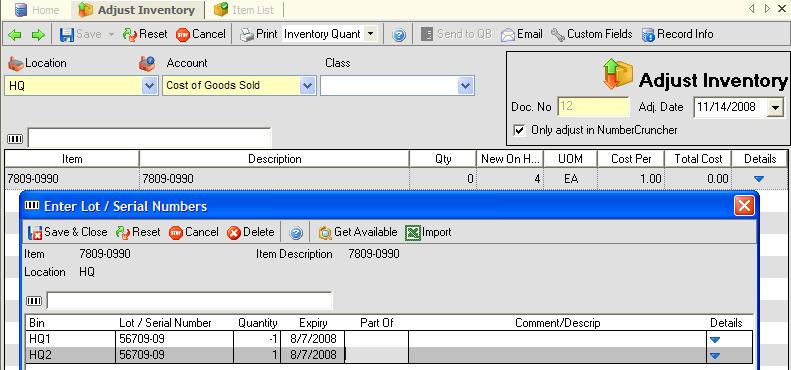Click Delete in the lot/serial dialog
Viewport: 791px width, 370px height.
coord(251,232)
